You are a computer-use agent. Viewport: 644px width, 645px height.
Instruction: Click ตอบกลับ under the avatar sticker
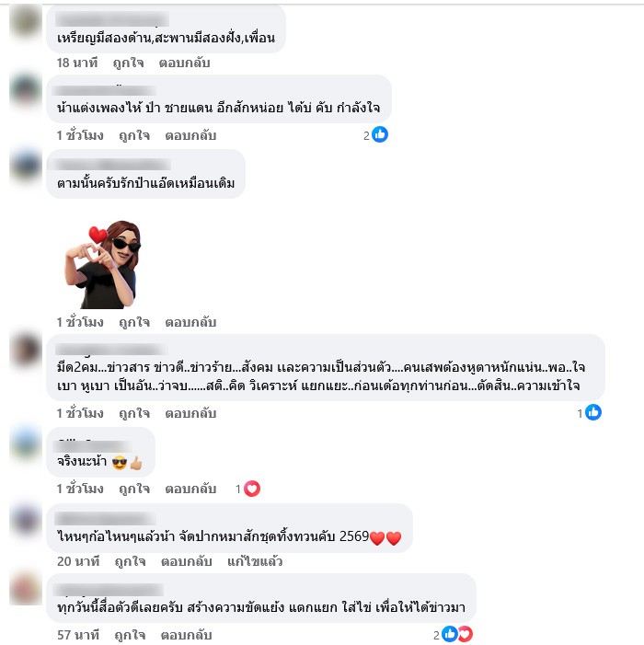point(190,322)
